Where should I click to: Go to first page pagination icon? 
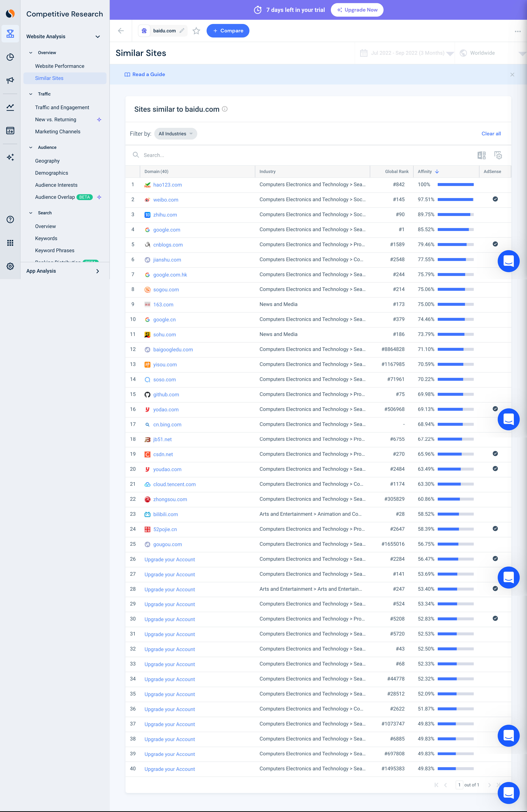436,785
